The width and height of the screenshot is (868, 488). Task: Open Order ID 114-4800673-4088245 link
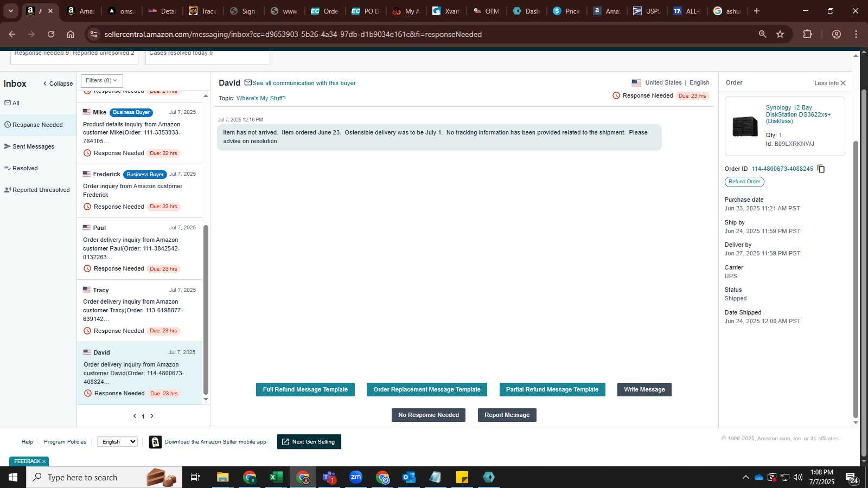782,169
